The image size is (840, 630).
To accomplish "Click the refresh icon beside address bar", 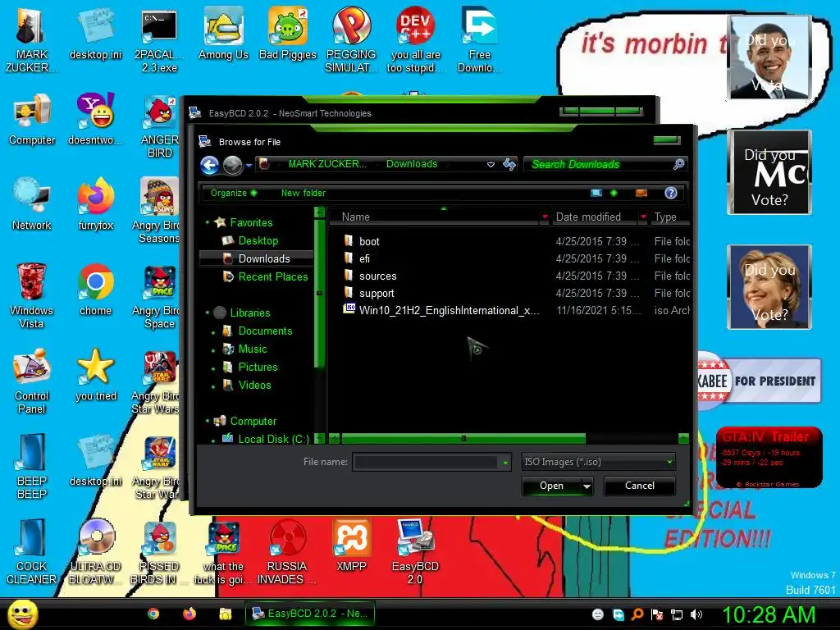I will [x=509, y=164].
